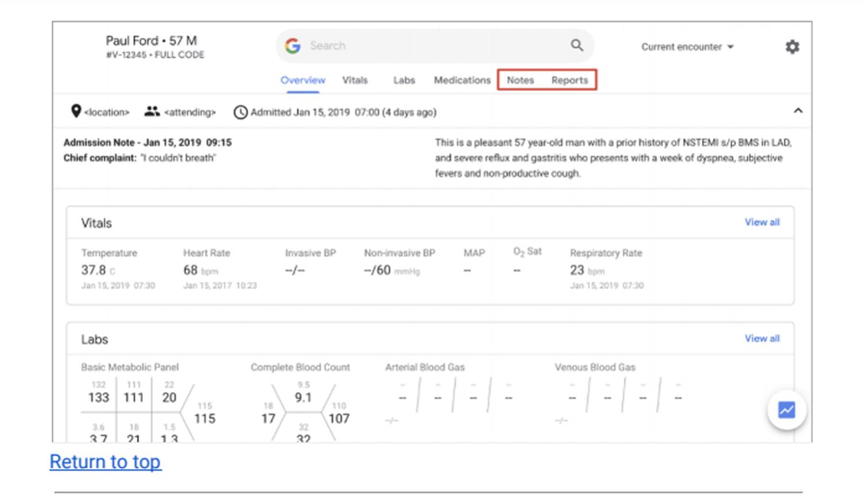This screenshot has height=504, width=862.
Task: Select the Notes tab
Action: click(x=520, y=80)
